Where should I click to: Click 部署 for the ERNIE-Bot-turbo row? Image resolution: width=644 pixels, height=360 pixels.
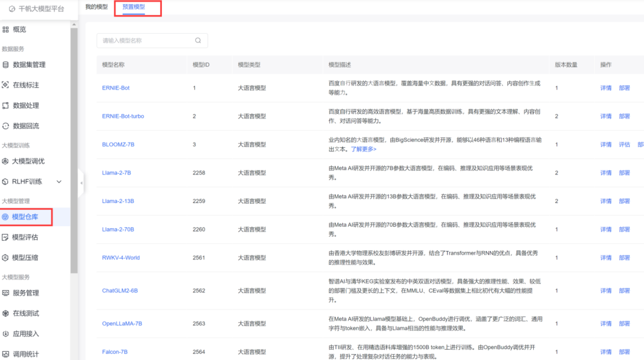coord(624,116)
